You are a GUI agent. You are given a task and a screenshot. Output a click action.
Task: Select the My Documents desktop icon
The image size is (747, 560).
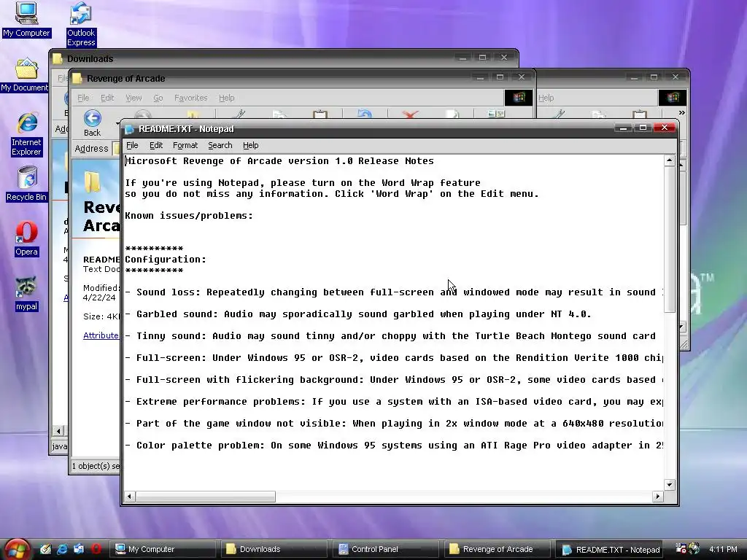[25, 75]
